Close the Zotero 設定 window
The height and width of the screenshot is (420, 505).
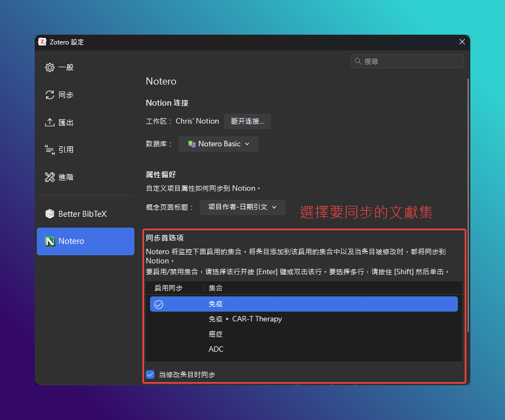pos(462,42)
